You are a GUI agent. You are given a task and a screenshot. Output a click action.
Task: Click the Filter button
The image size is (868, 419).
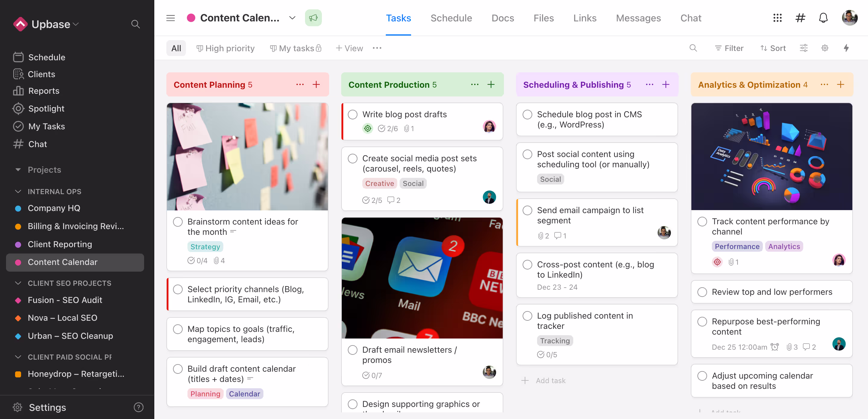729,48
